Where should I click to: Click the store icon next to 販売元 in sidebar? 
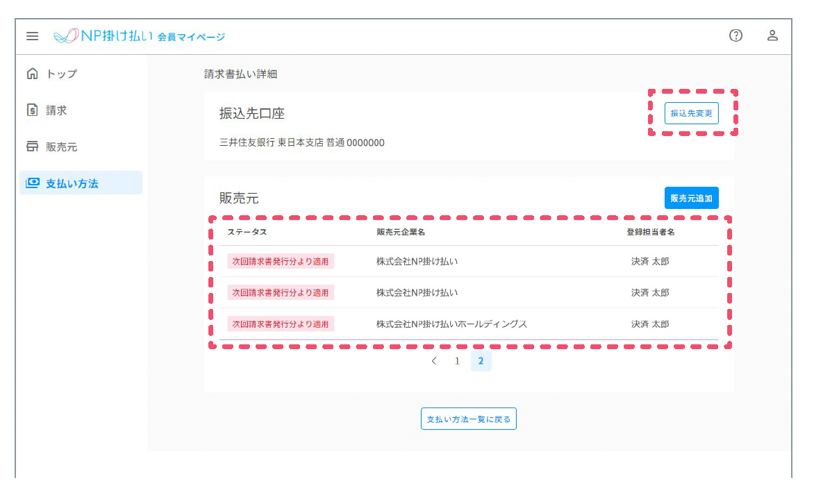pos(32,146)
